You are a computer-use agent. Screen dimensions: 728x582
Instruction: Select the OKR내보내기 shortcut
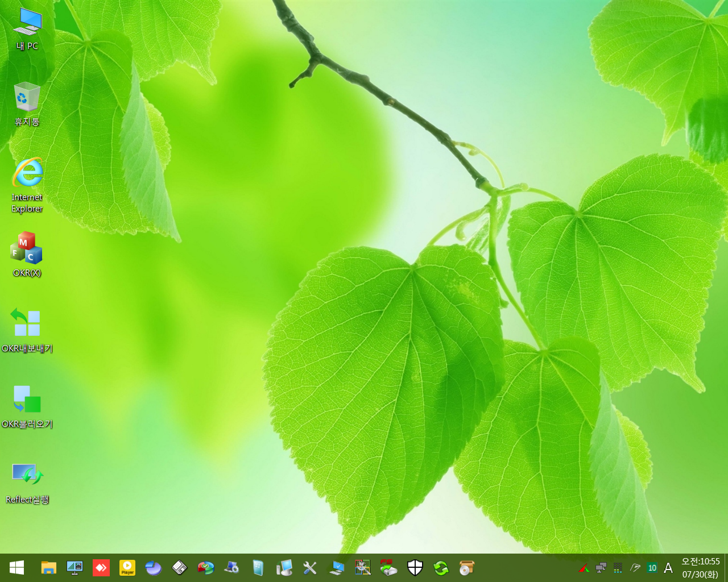[27, 330]
